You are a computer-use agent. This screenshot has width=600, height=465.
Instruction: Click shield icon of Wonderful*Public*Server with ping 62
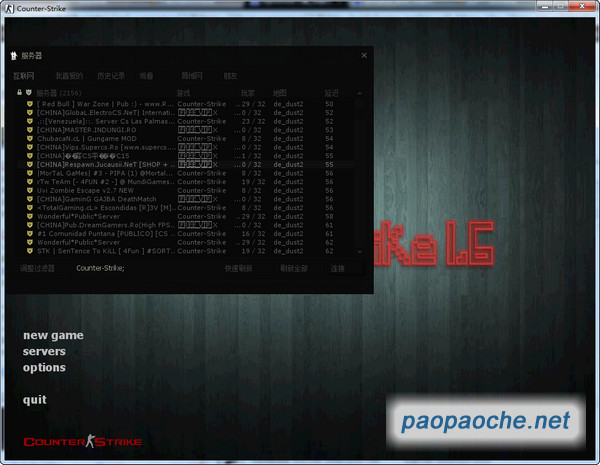click(x=29, y=243)
